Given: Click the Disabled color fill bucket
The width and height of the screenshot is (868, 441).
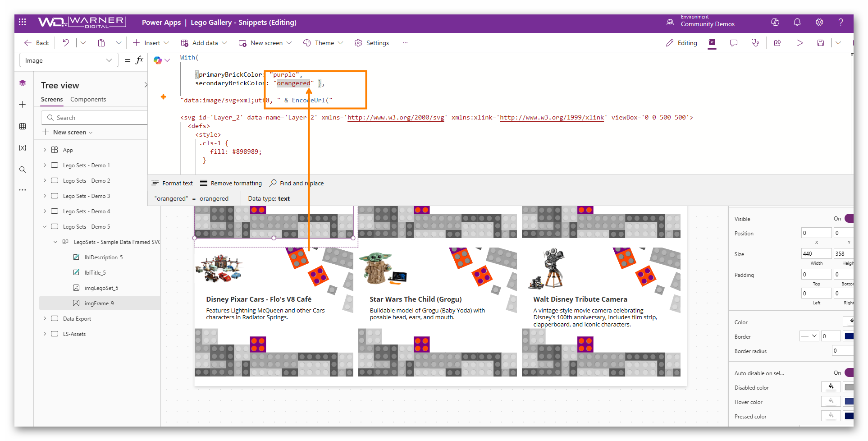Looking at the screenshot, I should click(x=831, y=387).
